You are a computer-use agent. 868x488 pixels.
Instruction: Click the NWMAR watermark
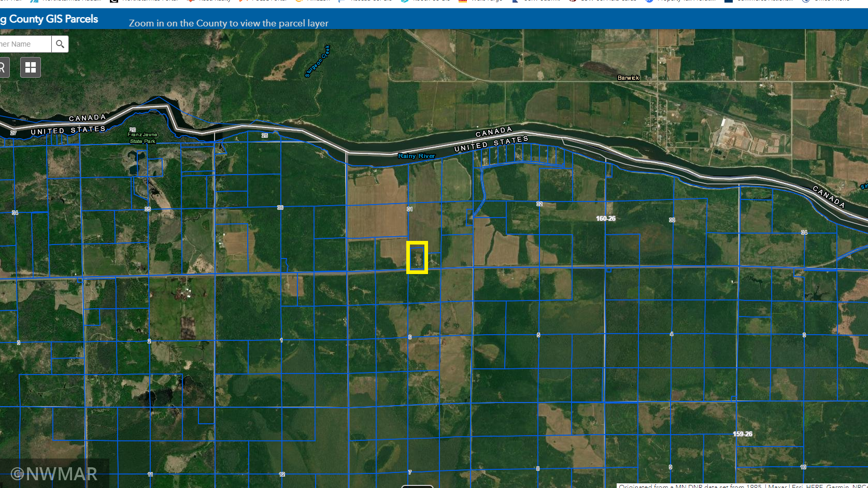point(54,474)
